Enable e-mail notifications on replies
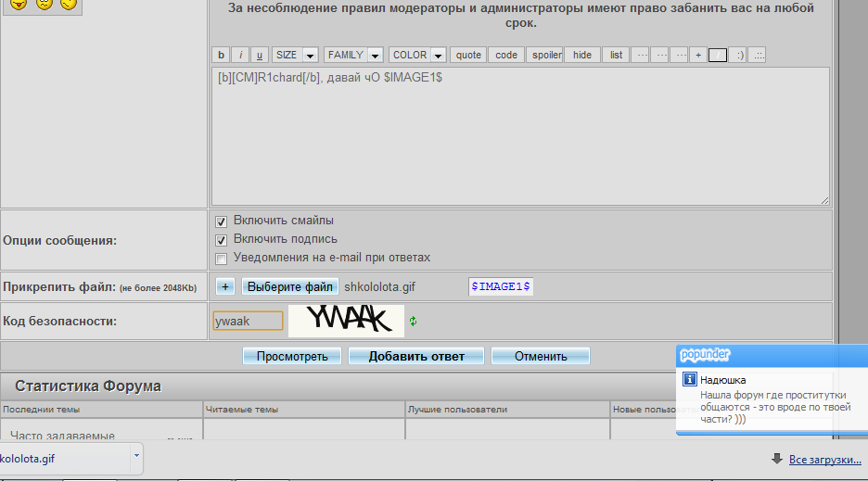 coord(222,259)
